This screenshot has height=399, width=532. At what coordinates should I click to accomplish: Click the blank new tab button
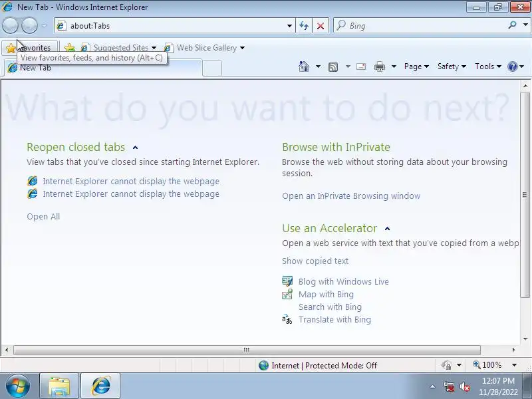click(x=212, y=68)
